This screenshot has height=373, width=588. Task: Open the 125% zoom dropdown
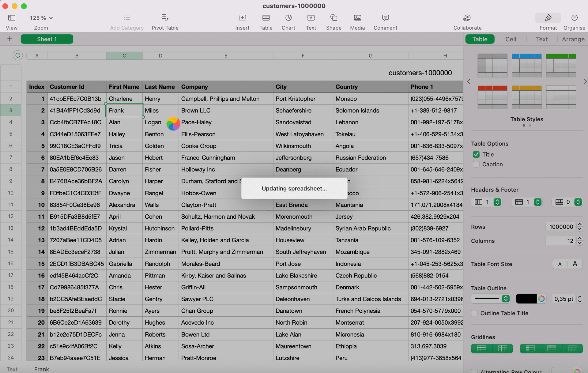point(41,18)
